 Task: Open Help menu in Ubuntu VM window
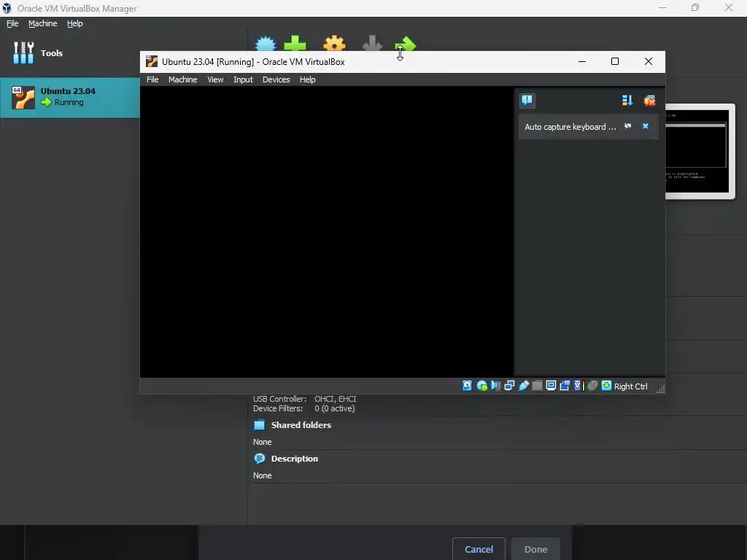click(x=307, y=79)
